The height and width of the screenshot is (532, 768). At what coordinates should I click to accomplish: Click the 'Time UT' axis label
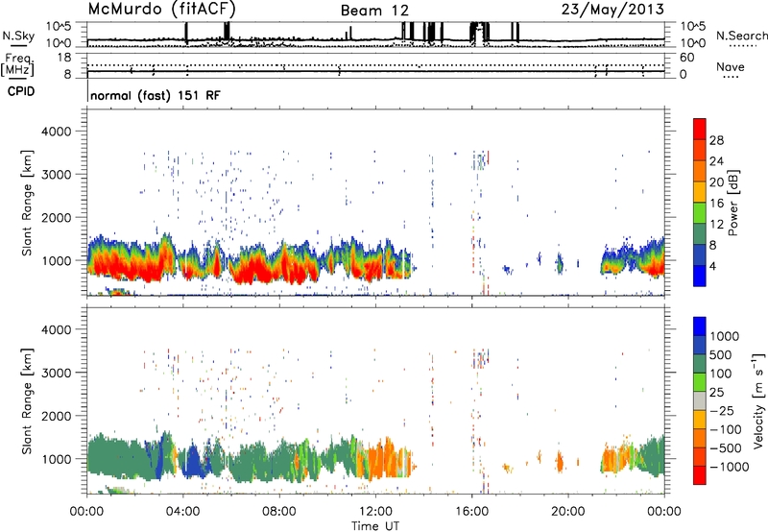click(375, 526)
